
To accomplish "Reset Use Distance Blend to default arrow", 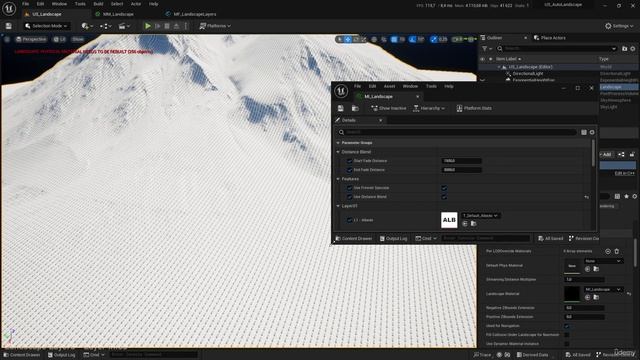I will [x=587, y=197].
